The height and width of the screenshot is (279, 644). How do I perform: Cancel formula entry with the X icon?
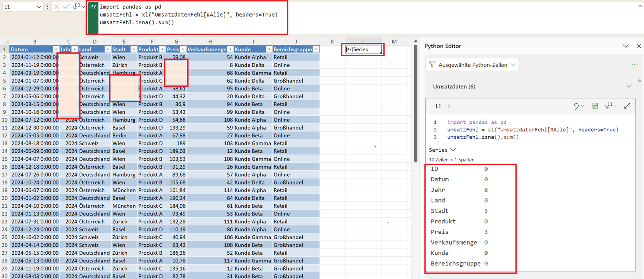(57, 7)
